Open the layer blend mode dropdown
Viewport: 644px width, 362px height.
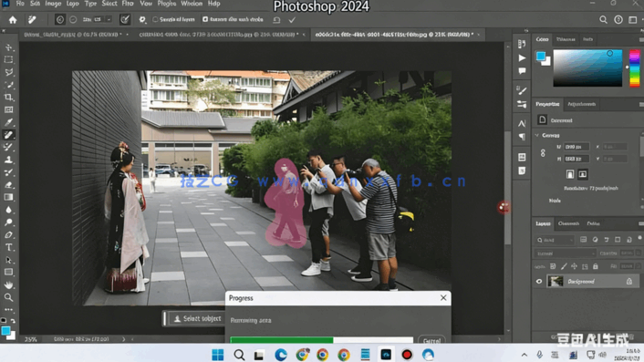565,253
